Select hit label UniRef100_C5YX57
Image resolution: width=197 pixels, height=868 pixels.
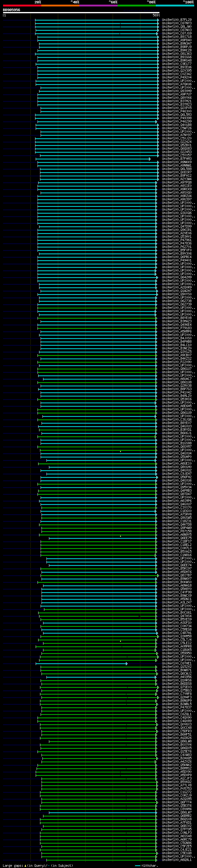point(177,155)
